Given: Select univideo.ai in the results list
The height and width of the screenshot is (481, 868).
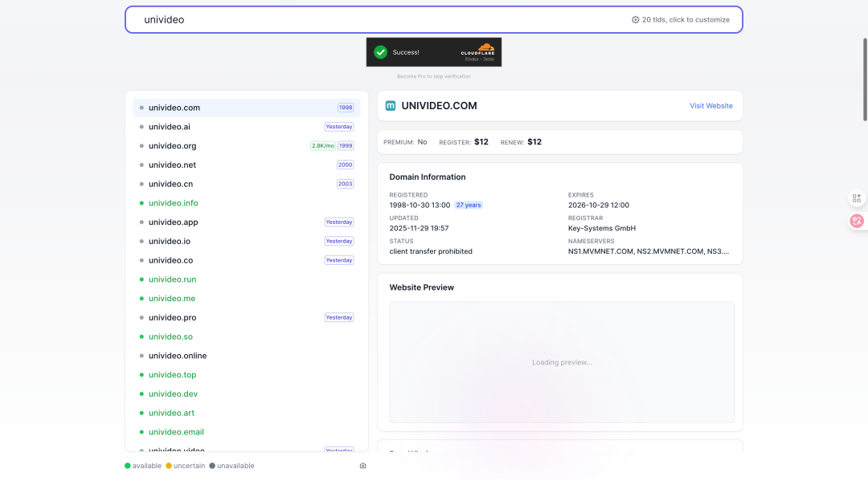Looking at the screenshot, I should click(x=247, y=127).
